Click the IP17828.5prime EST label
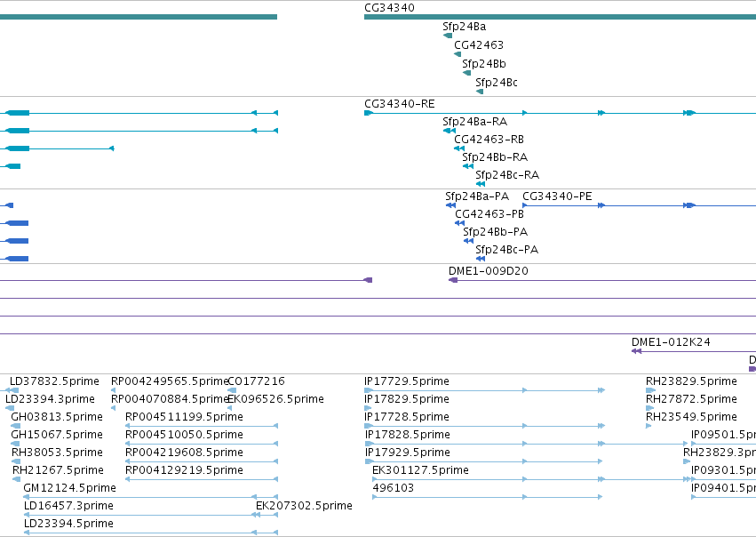 408,435
